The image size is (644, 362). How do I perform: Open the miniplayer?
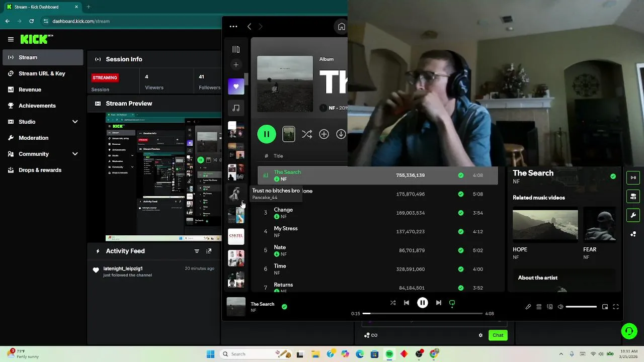click(605, 307)
